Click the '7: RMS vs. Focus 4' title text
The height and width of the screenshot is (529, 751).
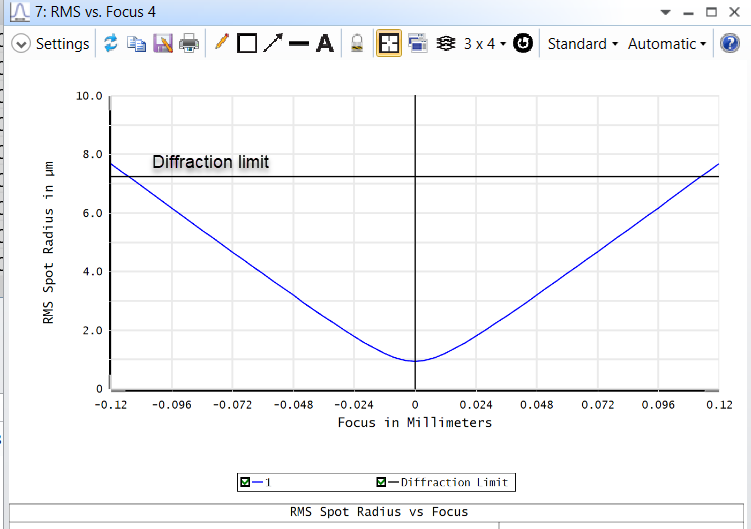pos(95,12)
